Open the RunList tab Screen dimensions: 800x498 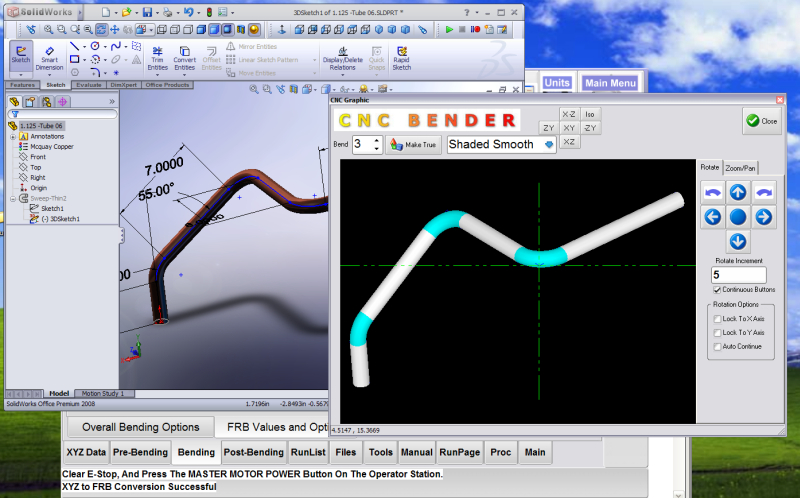pyautogui.click(x=308, y=453)
